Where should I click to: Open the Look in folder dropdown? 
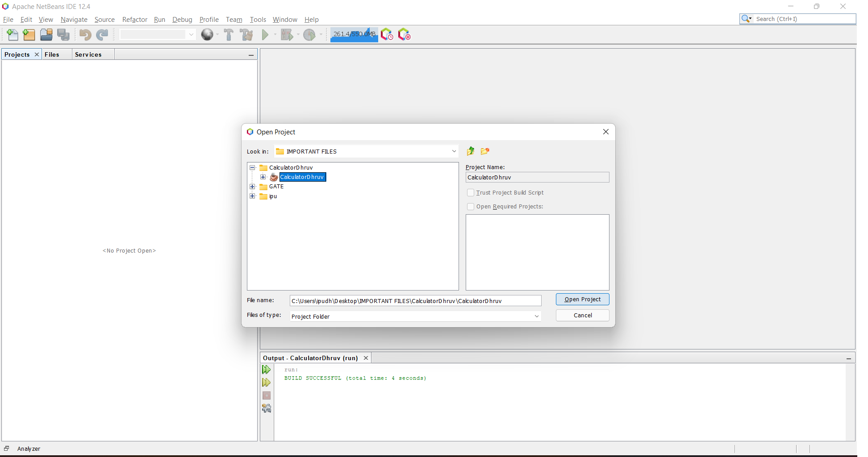[x=454, y=151]
